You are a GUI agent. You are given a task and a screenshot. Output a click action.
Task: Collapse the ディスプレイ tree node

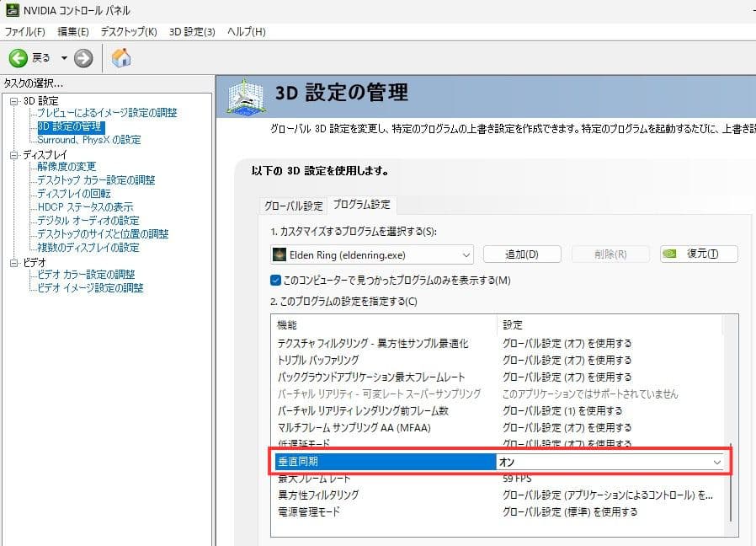click(14, 155)
